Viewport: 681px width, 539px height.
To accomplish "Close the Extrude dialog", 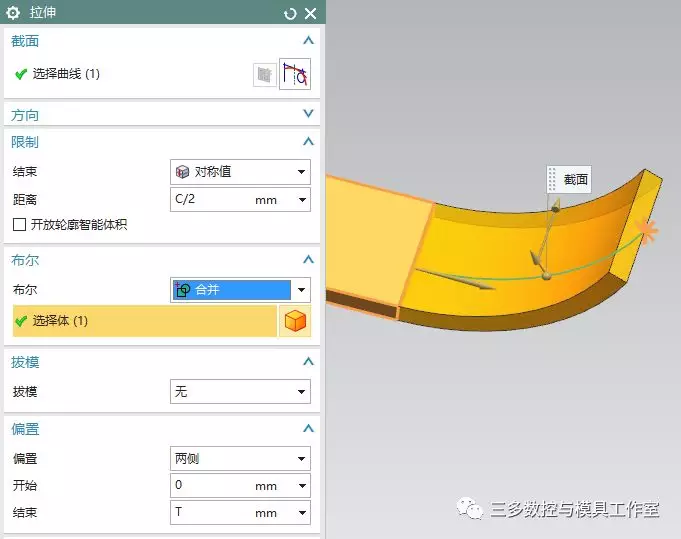I will tap(311, 13).
